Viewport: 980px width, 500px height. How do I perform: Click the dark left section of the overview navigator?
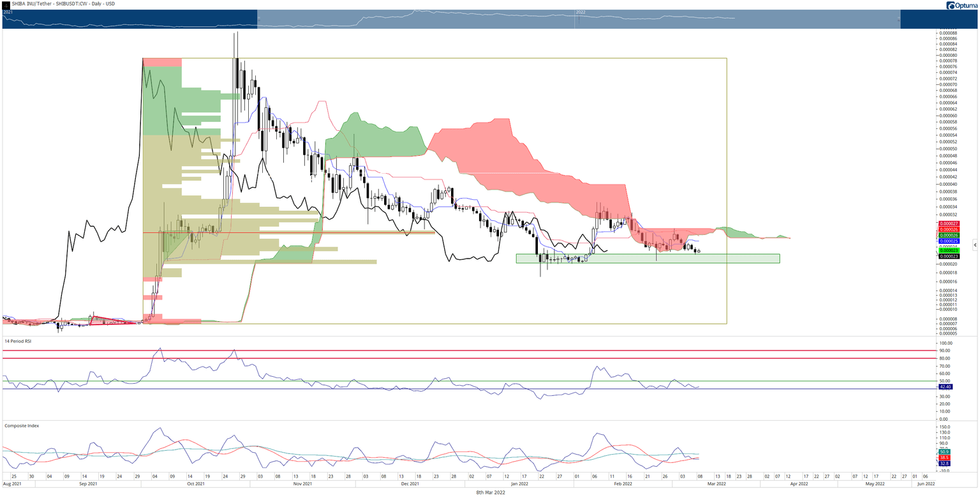(130, 19)
